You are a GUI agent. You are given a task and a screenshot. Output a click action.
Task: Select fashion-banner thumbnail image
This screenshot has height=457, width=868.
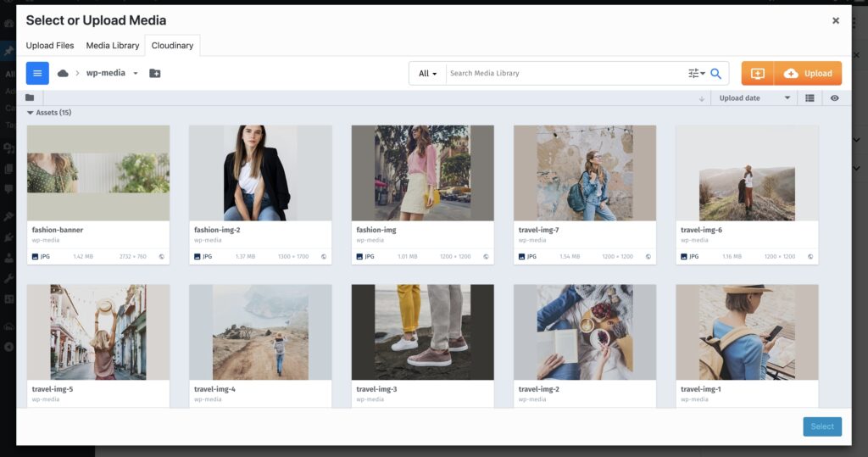(98, 173)
